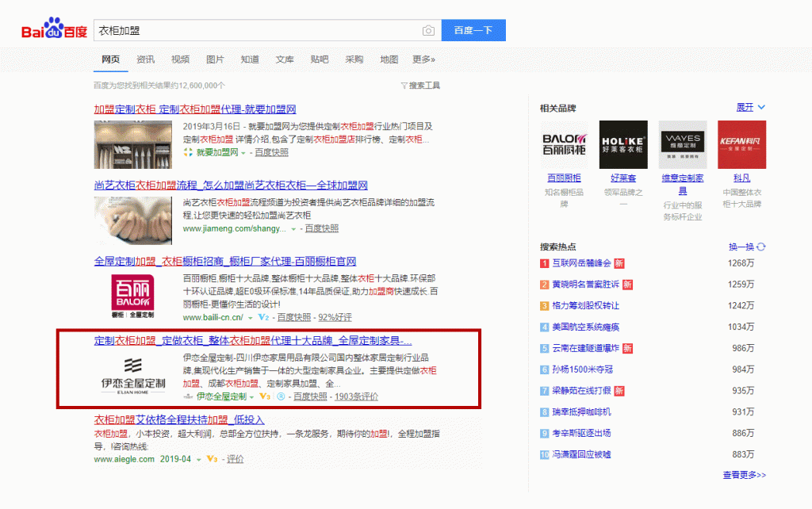Click the 百度一下 search button

tap(473, 31)
